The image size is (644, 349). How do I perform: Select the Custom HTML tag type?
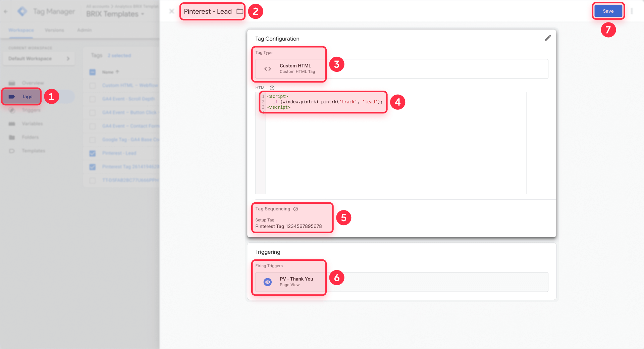[401, 69]
